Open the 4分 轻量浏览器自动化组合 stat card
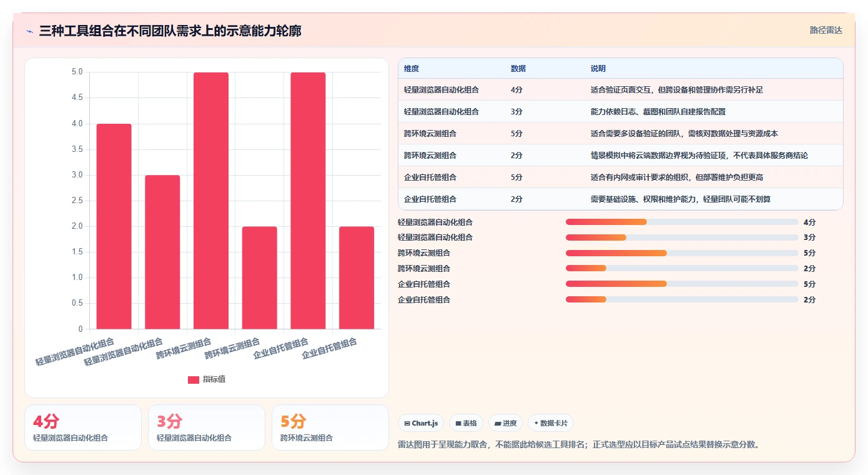This screenshot has height=475, width=868. [83, 427]
